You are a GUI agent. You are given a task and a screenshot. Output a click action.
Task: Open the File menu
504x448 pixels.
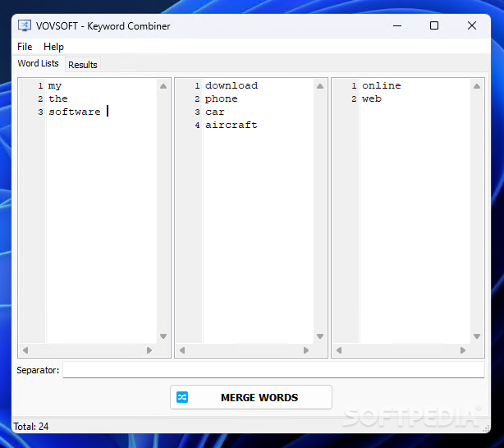[25, 47]
